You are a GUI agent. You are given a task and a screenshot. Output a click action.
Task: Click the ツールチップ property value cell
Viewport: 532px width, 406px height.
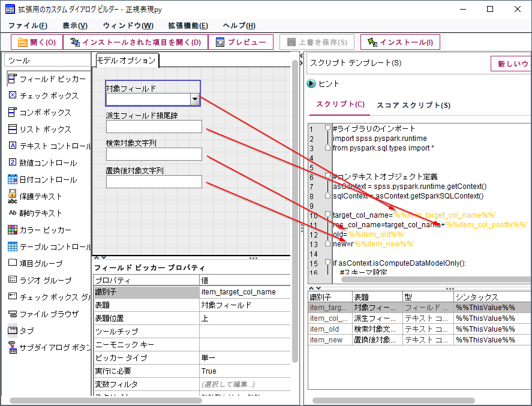coord(245,332)
